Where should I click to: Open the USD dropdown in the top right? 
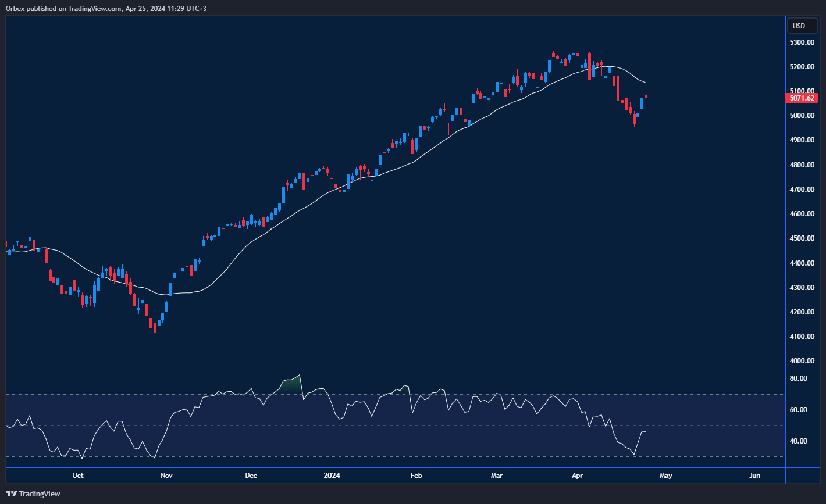[802, 26]
